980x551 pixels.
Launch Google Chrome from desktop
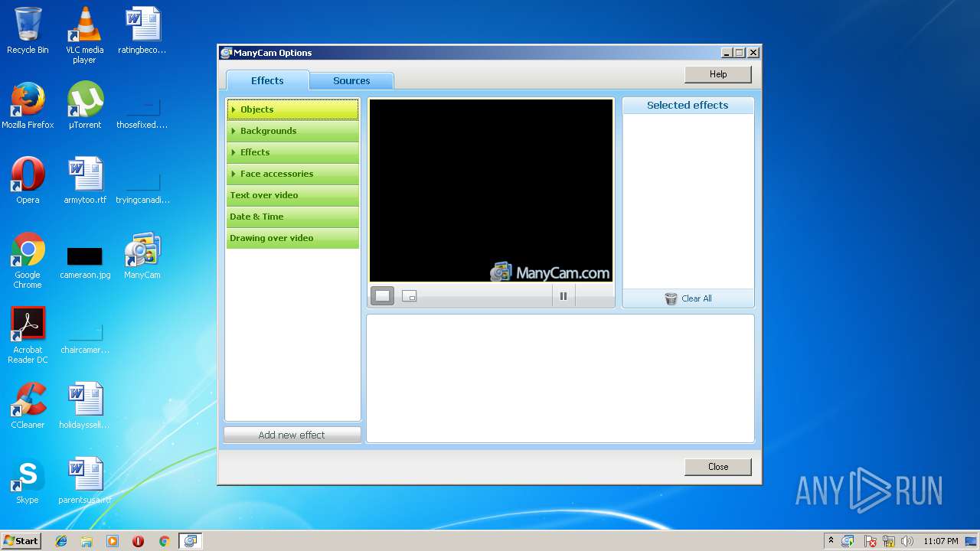(28, 261)
